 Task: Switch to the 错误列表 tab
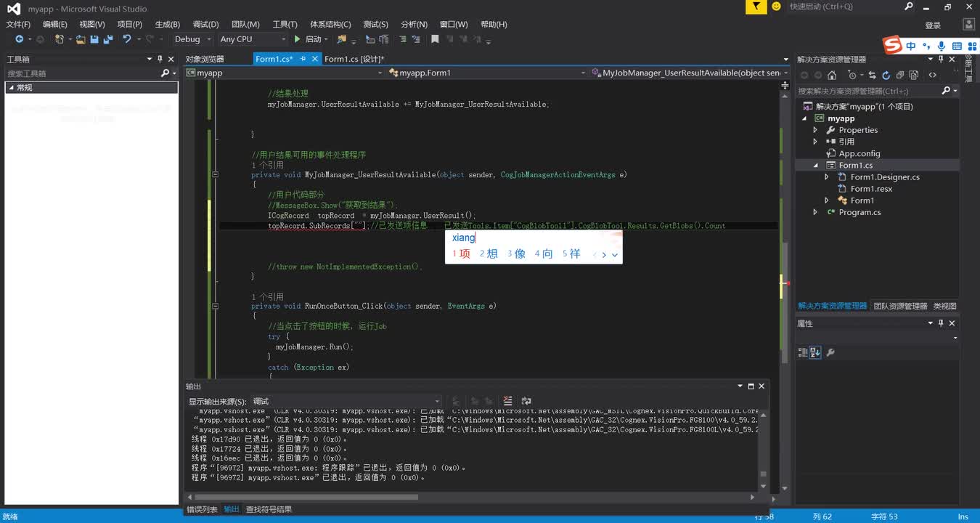point(202,509)
